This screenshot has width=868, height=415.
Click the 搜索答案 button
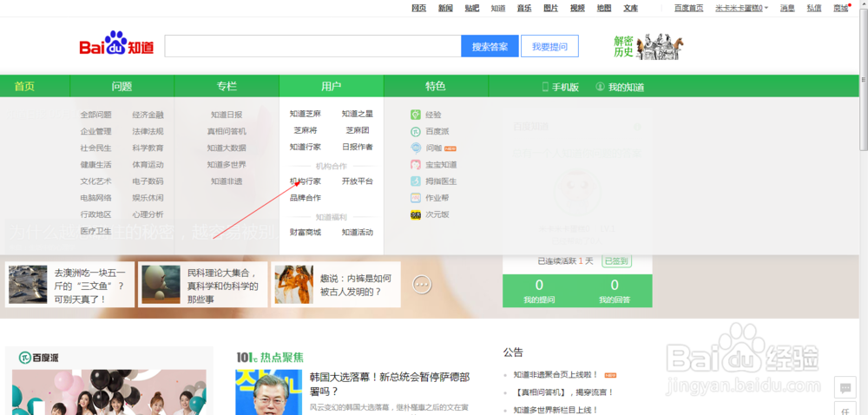pyautogui.click(x=490, y=47)
